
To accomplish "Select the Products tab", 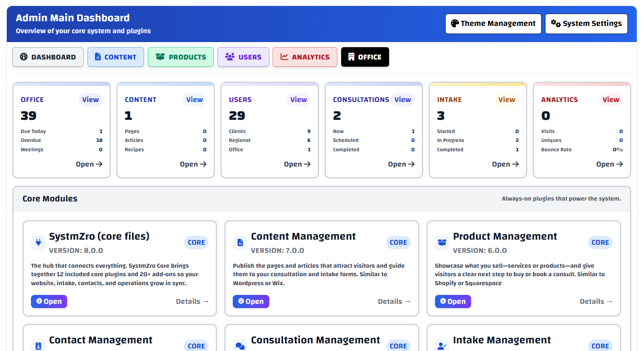I will click(x=181, y=57).
